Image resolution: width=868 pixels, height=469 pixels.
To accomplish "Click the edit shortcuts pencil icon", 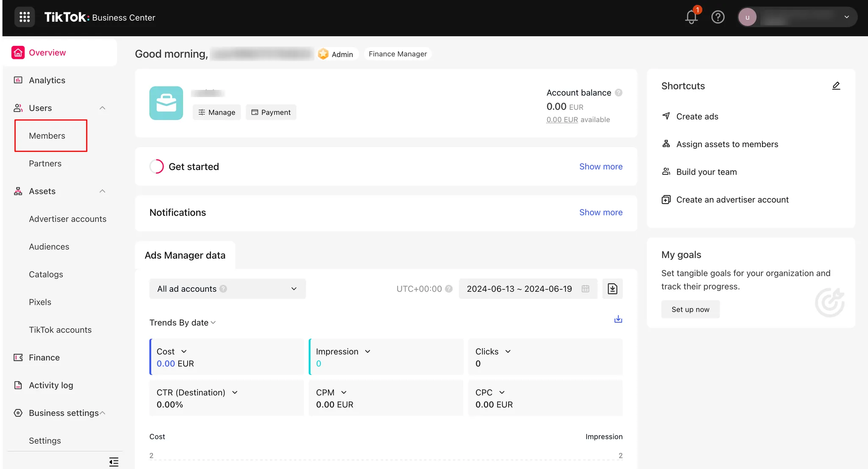I will pos(836,86).
